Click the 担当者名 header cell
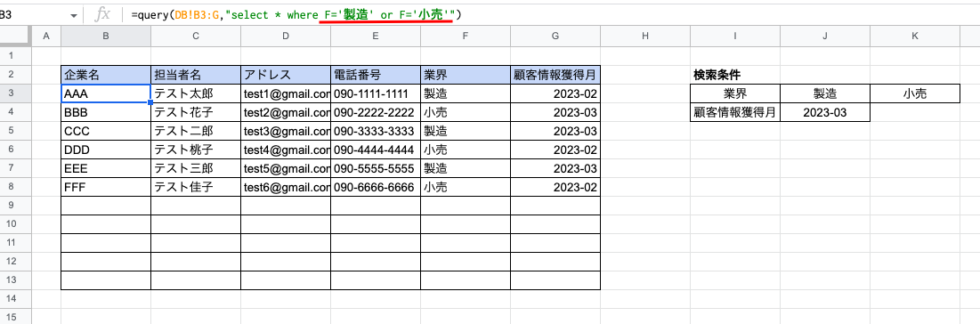The width and height of the screenshot is (980, 324). 196,75
